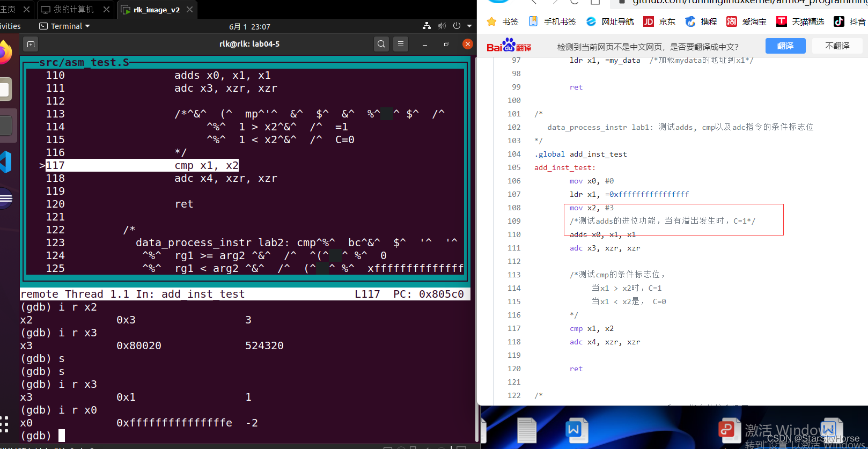Screen dimensions: 868x449
Task: Click the 0xfffffffffffffffe value of x0
Action: pos(174,423)
